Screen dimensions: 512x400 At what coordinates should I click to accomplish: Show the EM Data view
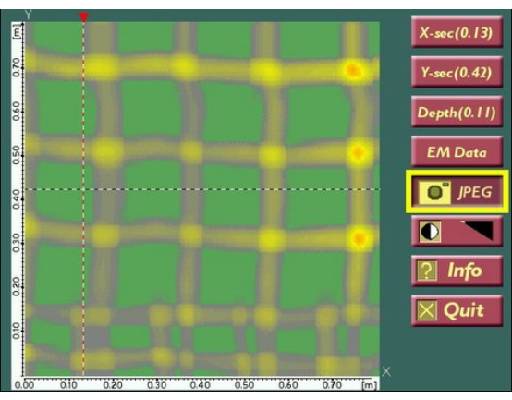pyautogui.click(x=457, y=152)
